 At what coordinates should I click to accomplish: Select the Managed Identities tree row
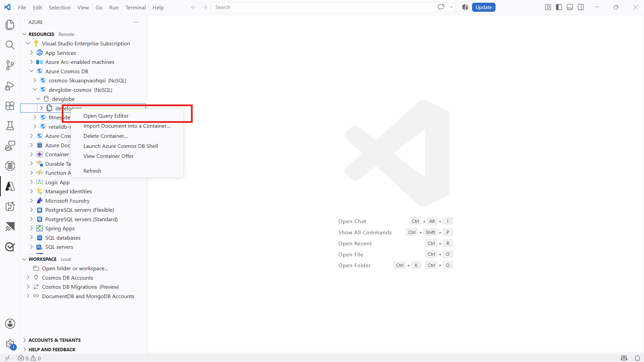click(83, 192)
